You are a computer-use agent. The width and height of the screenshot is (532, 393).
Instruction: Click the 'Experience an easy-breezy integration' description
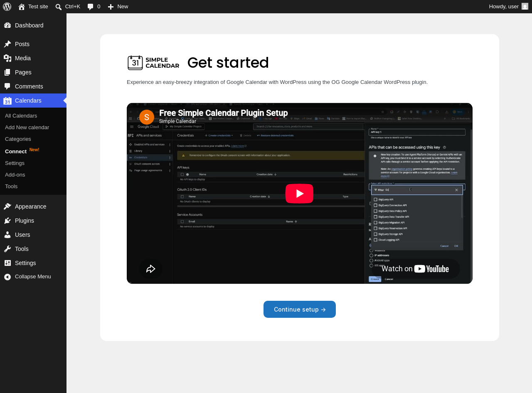pyautogui.click(x=277, y=82)
